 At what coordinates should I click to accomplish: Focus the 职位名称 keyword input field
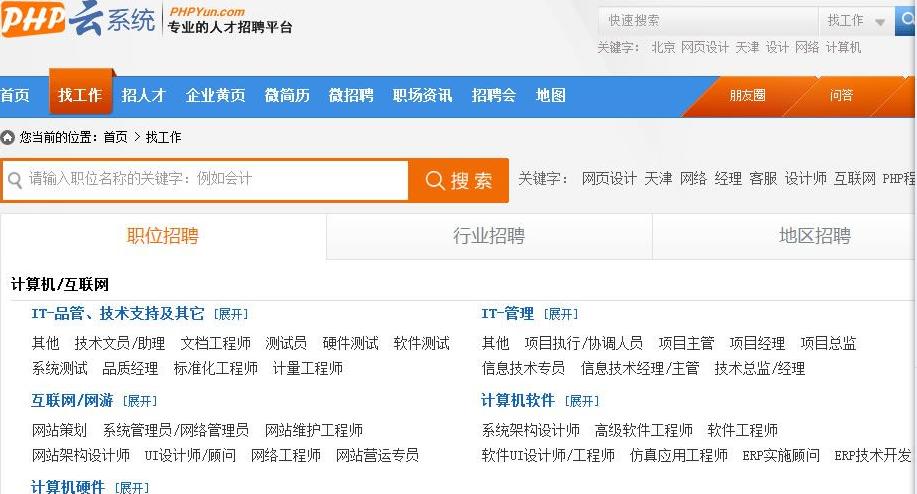coord(215,180)
